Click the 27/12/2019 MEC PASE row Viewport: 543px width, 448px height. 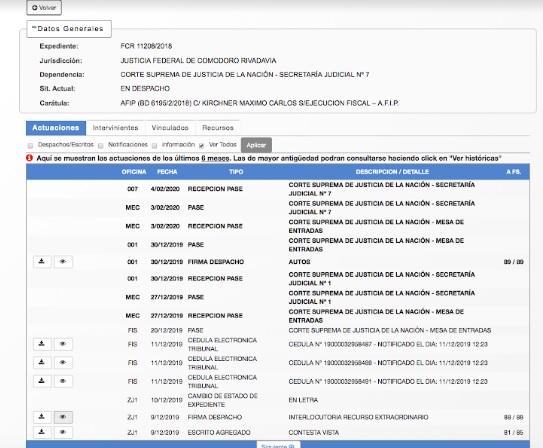[x=278, y=297]
